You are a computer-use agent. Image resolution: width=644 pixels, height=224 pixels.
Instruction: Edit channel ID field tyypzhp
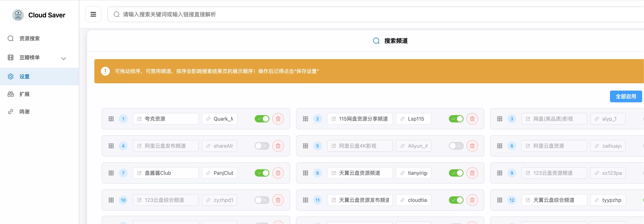click(608, 200)
